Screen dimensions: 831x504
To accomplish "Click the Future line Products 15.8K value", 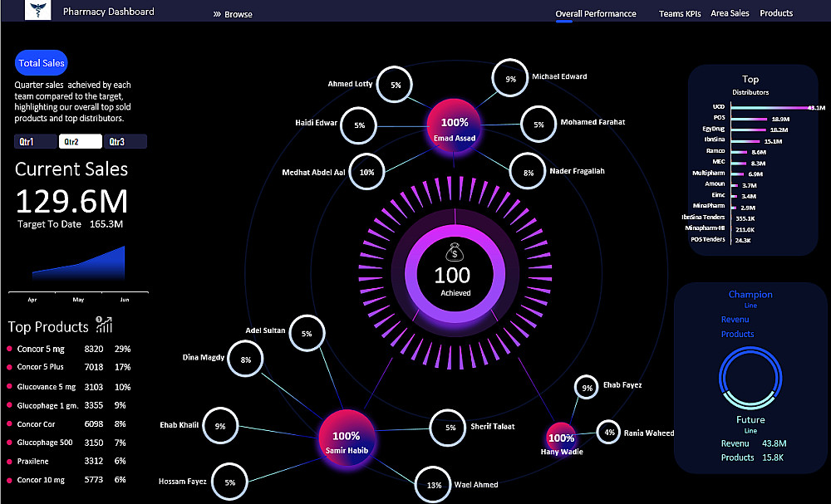I will (773, 458).
